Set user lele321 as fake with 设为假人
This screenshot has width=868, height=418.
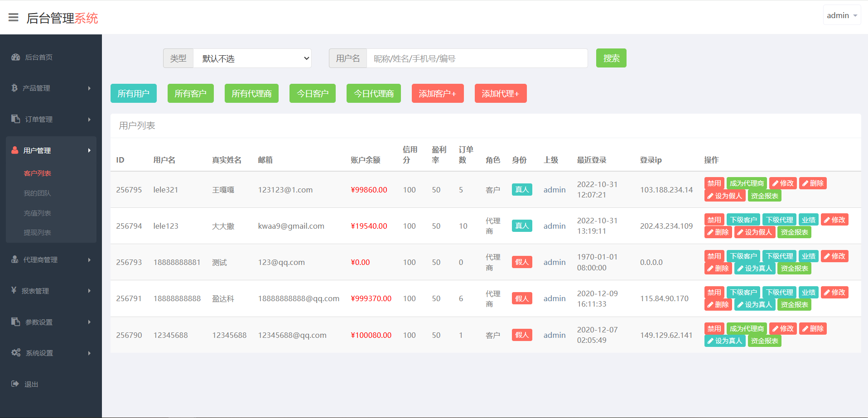coord(724,196)
